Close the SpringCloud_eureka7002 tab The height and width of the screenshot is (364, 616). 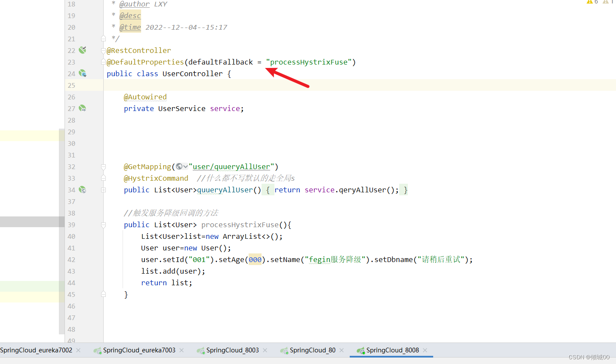click(78, 350)
